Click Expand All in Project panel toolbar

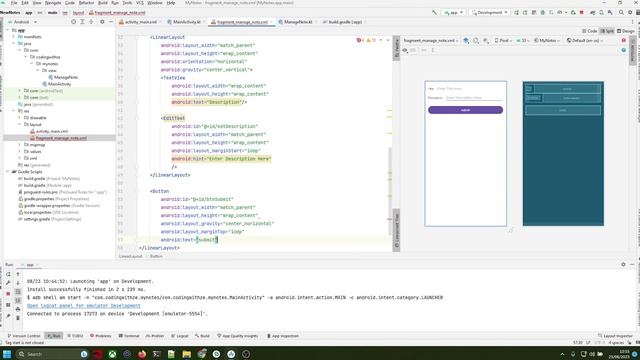[82, 22]
